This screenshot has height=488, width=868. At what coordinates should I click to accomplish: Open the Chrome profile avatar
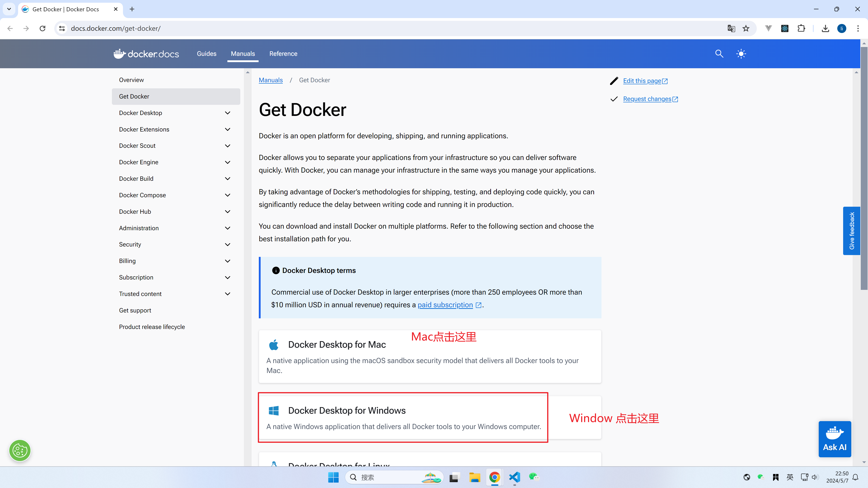pyautogui.click(x=842, y=29)
